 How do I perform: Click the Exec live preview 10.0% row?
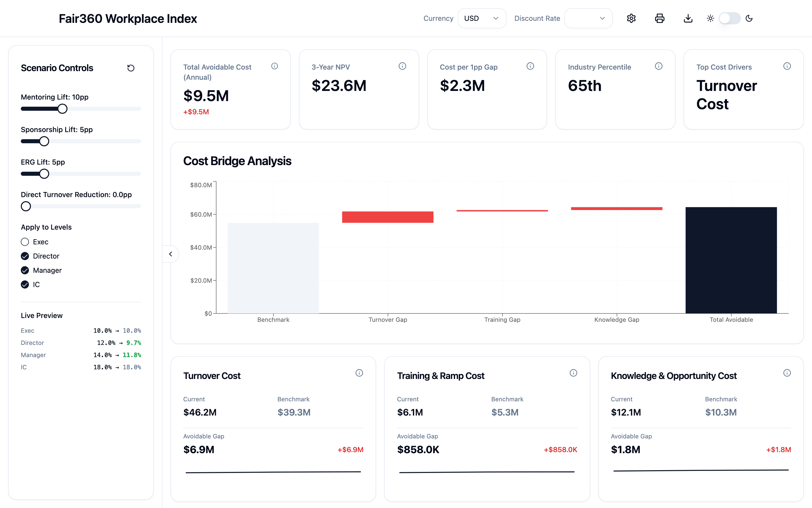pos(81,331)
